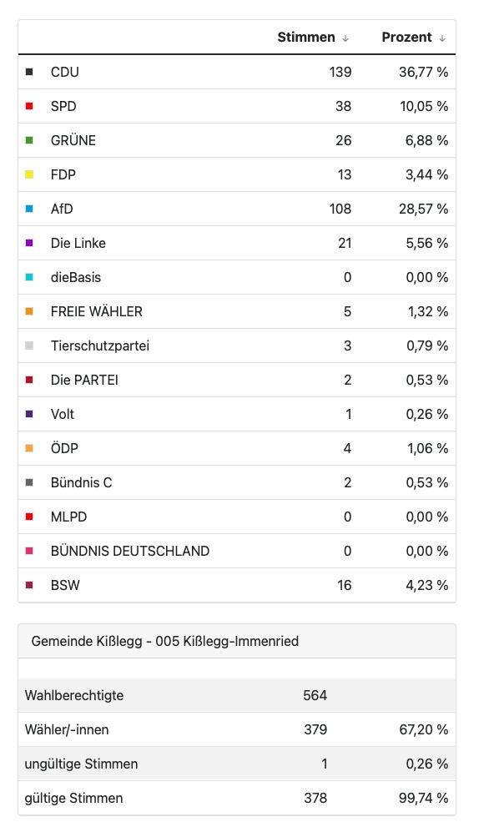Select the orange FREIE WÄHLER color square
This screenshot has height=827, width=504.
[29, 311]
